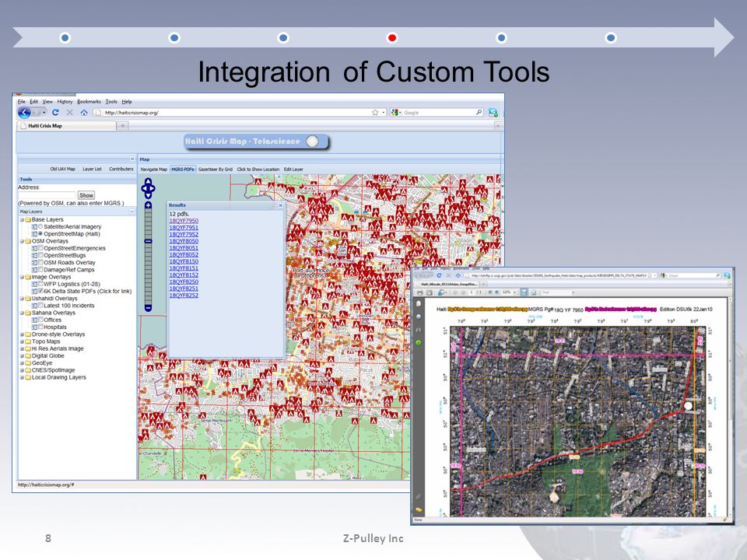The image size is (747, 560).
Task: Collapse the Image Overlays tree node
Action: point(22,277)
